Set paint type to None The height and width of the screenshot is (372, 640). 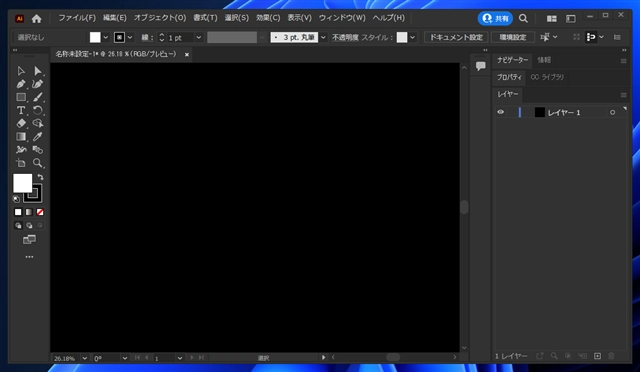(40, 212)
